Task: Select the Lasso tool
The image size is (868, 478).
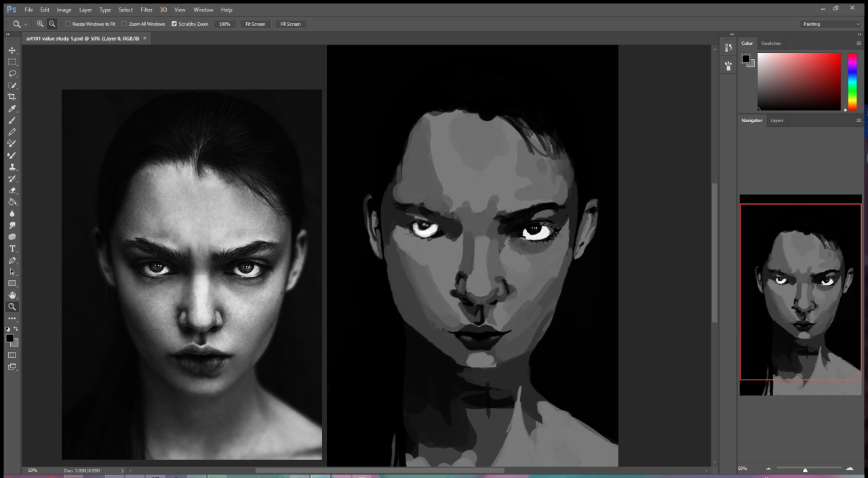Action: (12, 73)
